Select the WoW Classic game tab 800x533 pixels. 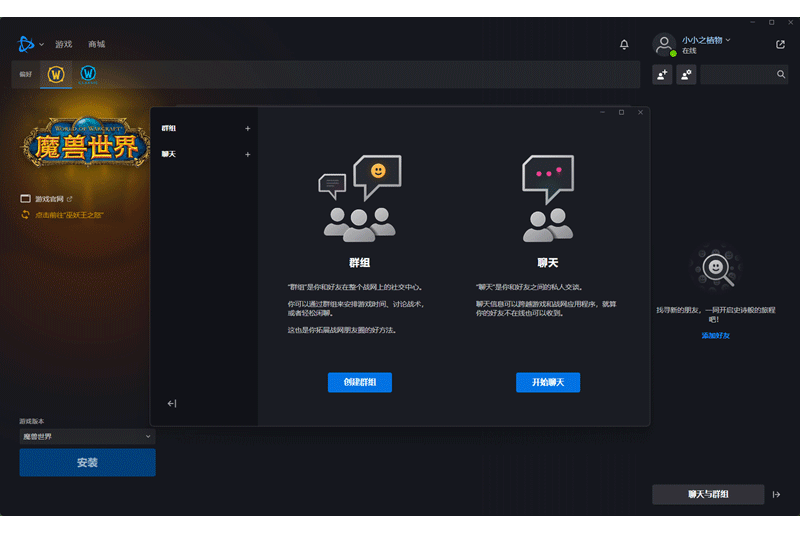point(88,74)
